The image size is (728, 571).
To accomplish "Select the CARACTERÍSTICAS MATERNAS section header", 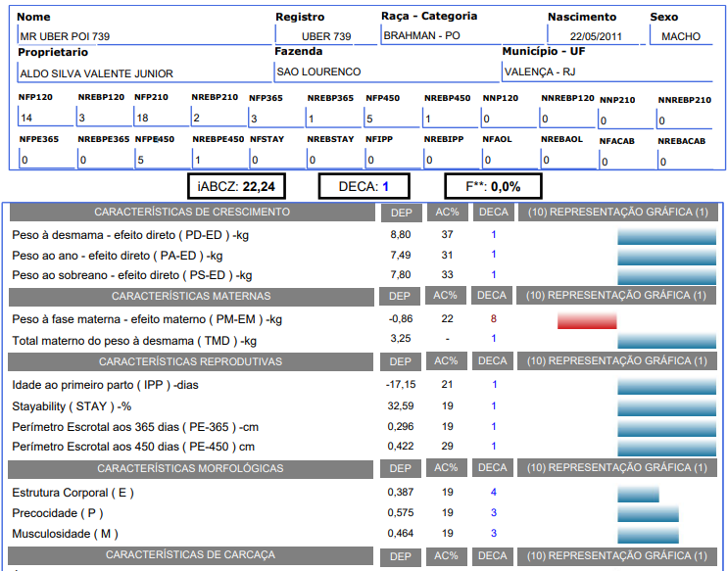I will pyautogui.click(x=191, y=296).
